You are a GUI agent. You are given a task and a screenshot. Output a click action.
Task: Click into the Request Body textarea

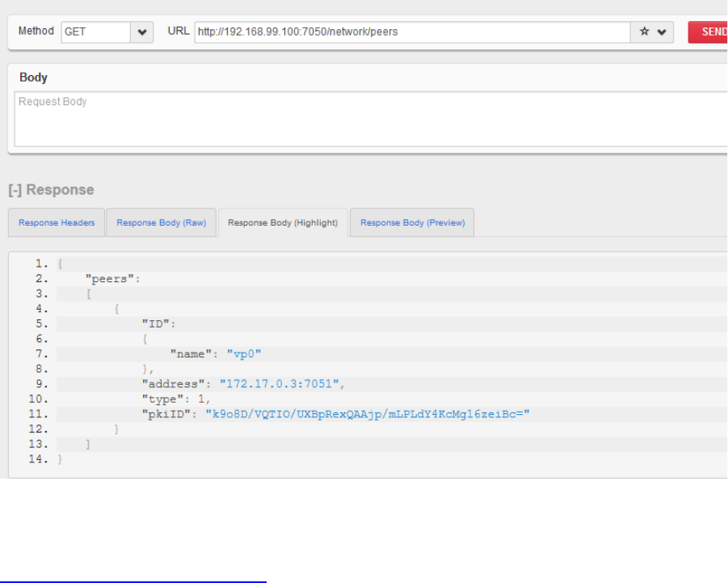click(371, 120)
